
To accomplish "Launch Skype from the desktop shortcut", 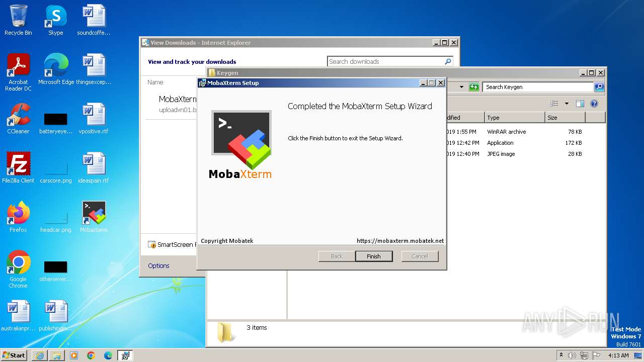I will [55, 20].
